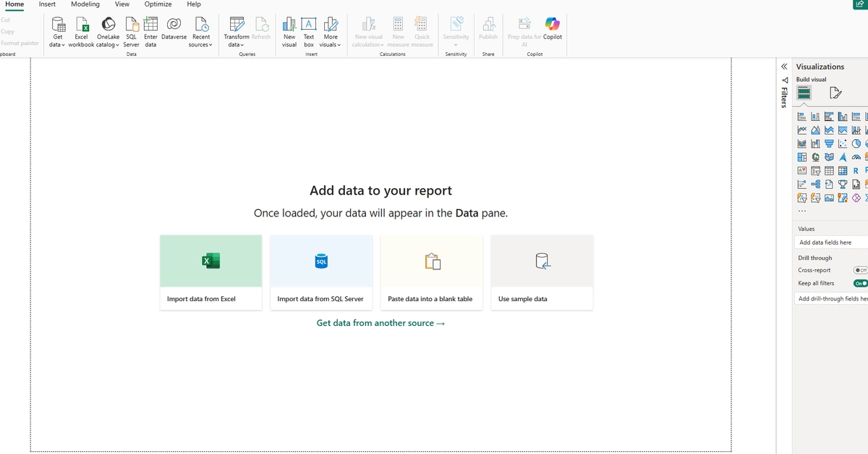868x454 pixels.
Task: Select the Funnel visual
Action: click(x=829, y=143)
